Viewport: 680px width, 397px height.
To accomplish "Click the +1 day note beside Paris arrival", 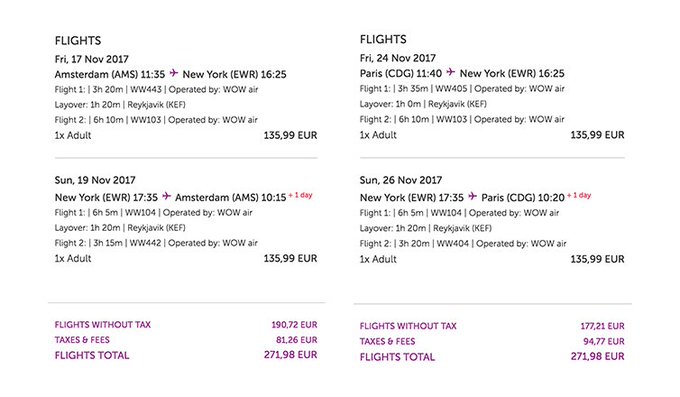I will point(579,195).
